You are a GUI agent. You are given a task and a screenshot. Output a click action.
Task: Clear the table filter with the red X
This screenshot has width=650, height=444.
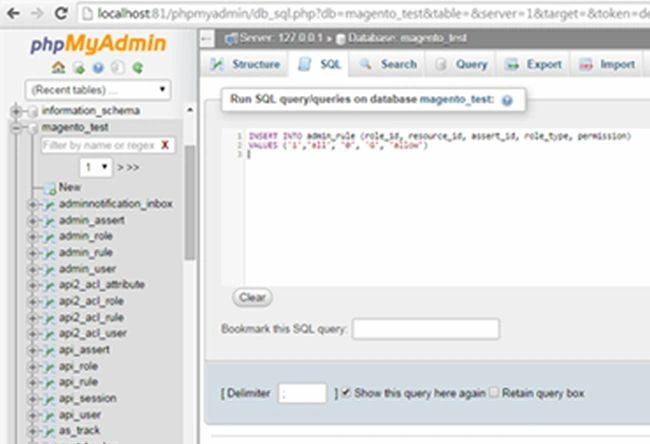click(x=165, y=145)
